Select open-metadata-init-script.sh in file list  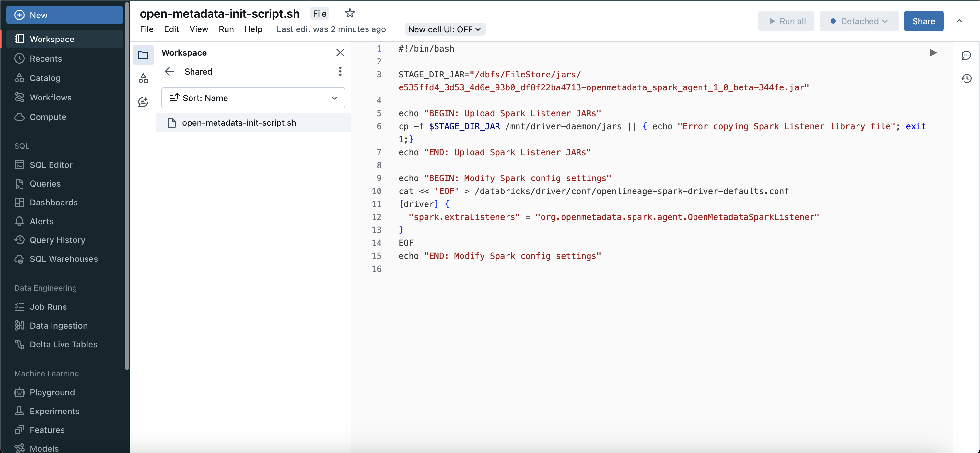tap(239, 122)
